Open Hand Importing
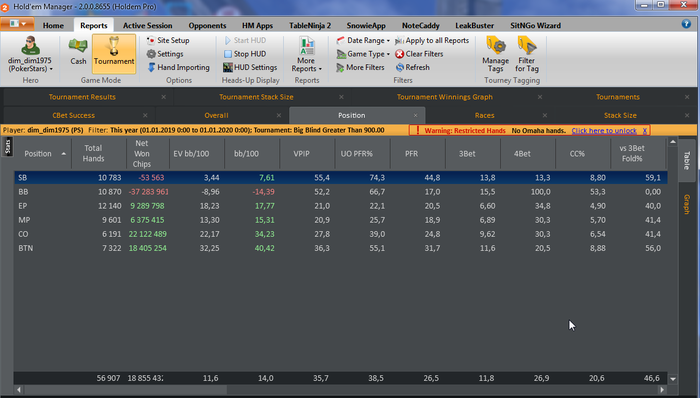Screen dimensions: 700x398 click(x=179, y=67)
